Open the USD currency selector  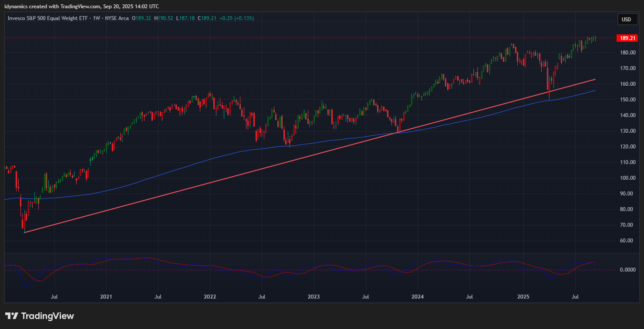(x=626, y=20)
